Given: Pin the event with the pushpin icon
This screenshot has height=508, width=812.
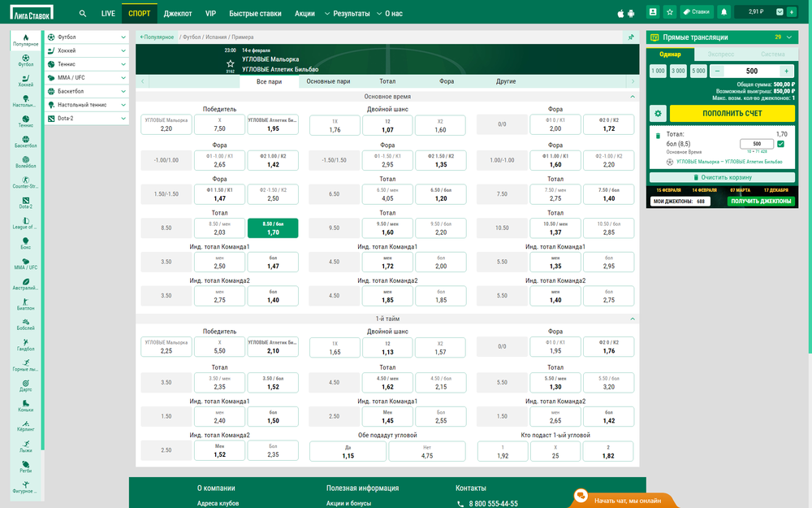Looking at the screenshot, I should [x=631, y=37].
